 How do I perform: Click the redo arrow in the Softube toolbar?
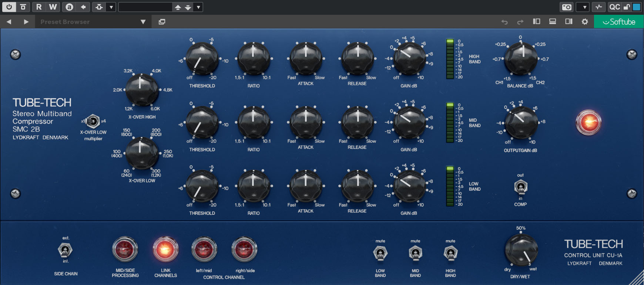click(520, 22)
